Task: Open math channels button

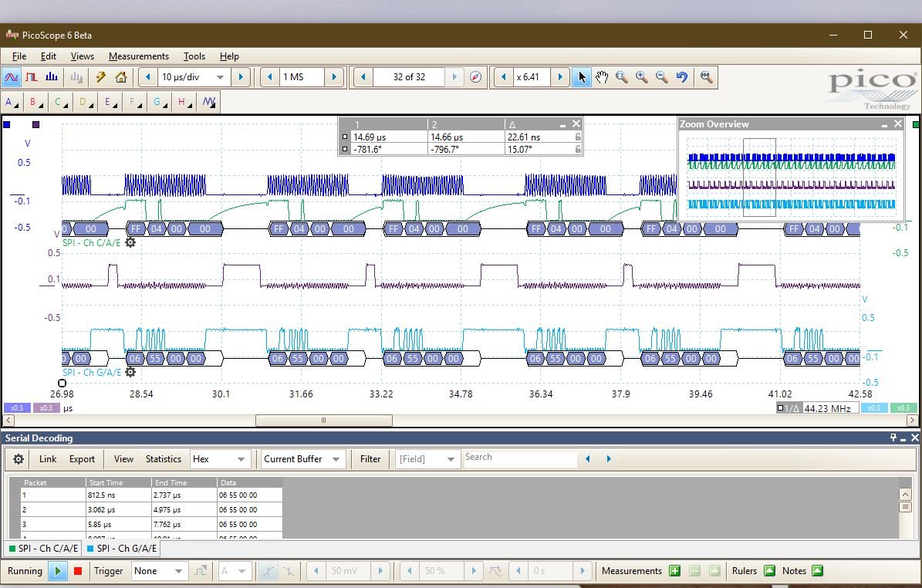Action: [209, 102]
